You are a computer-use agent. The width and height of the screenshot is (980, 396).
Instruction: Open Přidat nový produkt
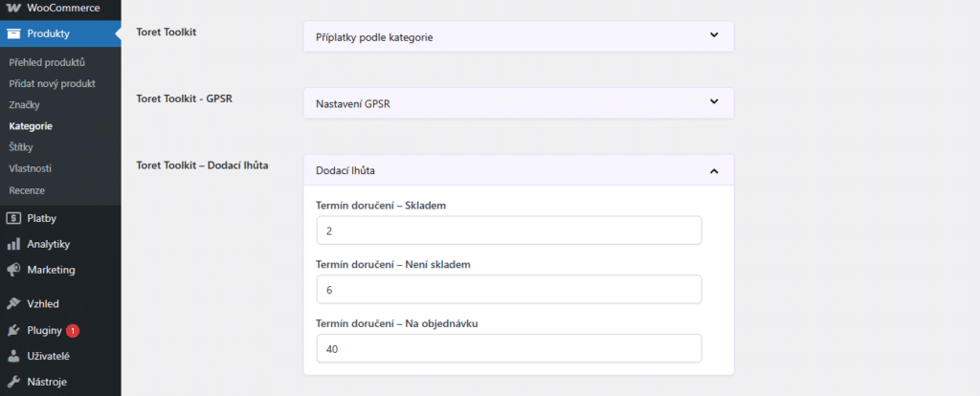click(x=52, y=84)
